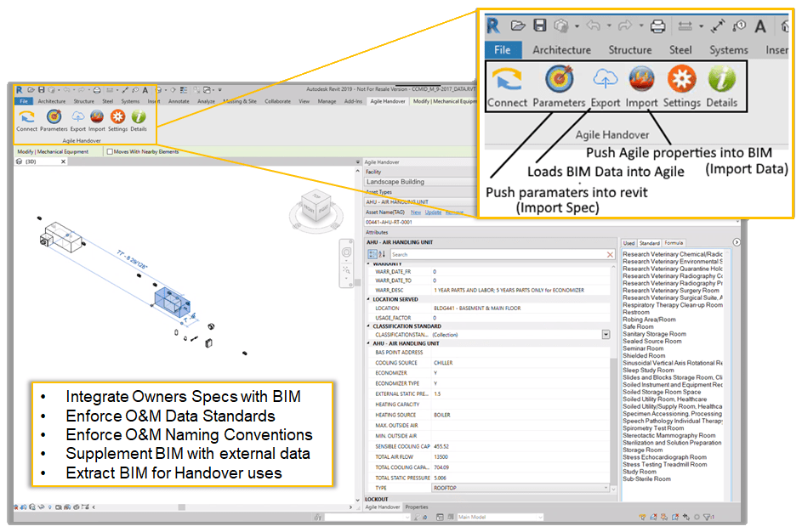This screenshot has width=802, height=532.
Task: Switch to the Standard tab
Action: point(649,243)
